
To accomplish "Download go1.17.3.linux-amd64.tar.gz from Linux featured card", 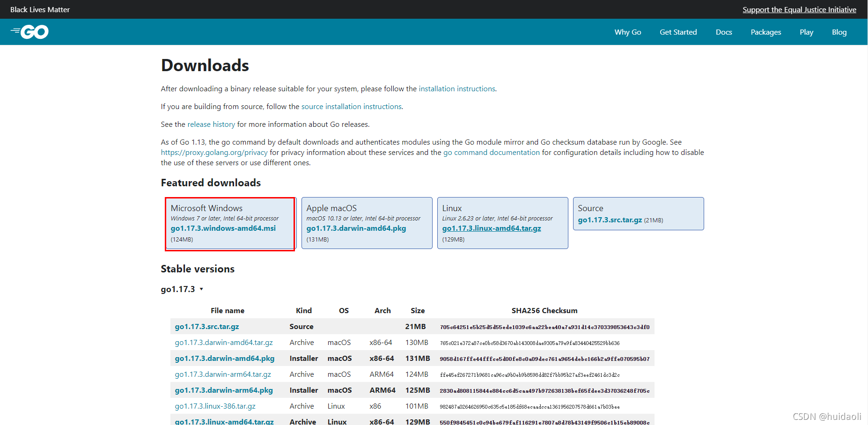I will pyautogui.click(x=491, y=228).
